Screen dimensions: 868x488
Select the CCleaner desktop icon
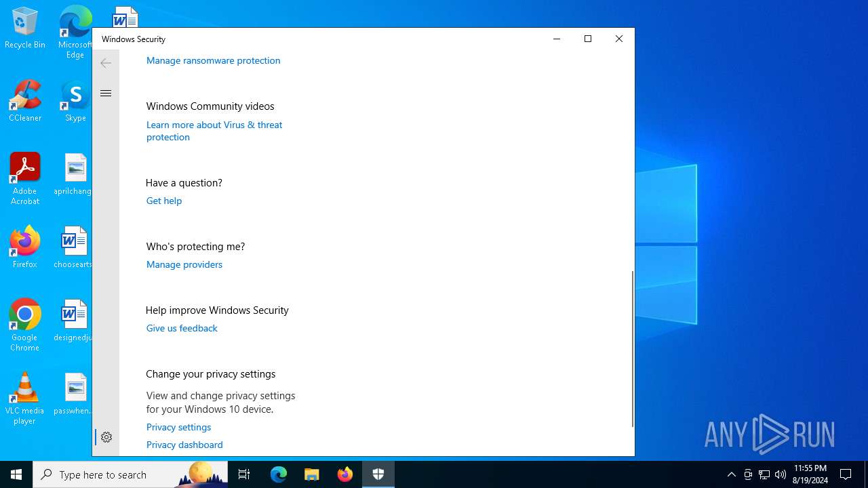[25, 102]
